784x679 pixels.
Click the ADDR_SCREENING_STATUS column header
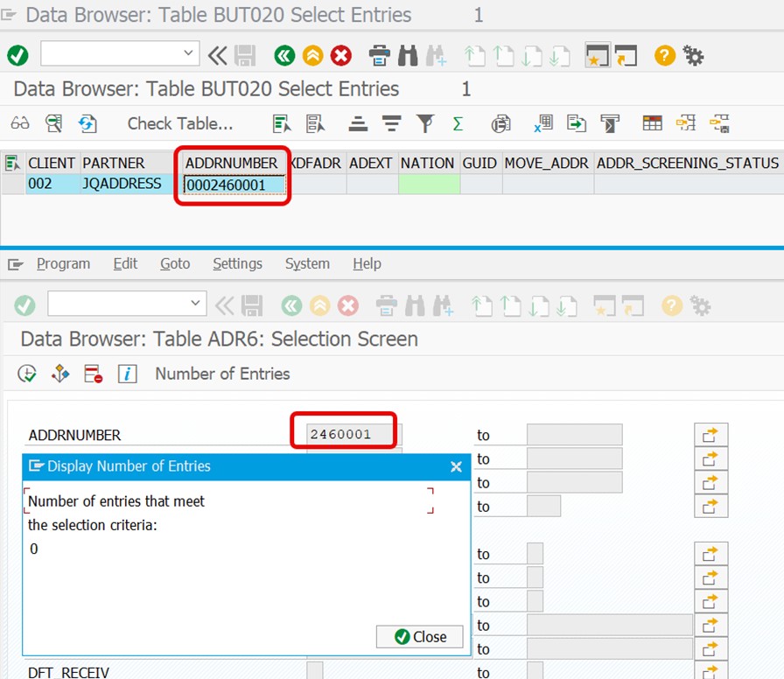(x=688, y=163)
